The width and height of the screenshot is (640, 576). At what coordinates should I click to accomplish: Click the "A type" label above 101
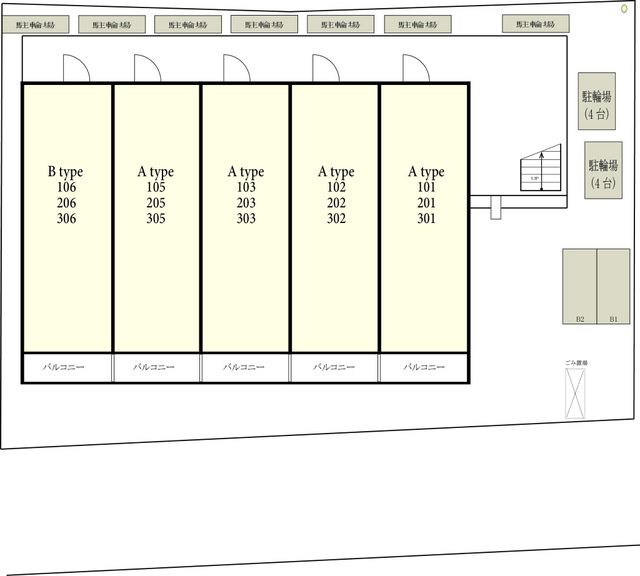pyautogui.click(x=426, y=172)
